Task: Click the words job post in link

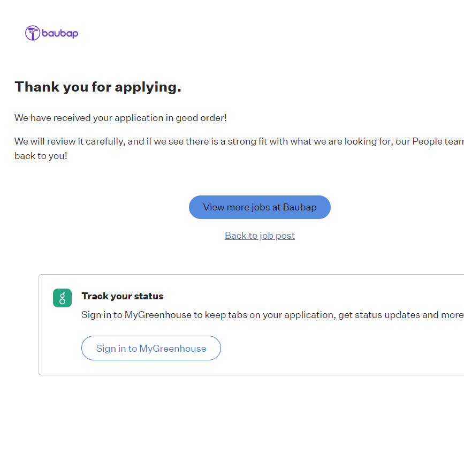Action: (277, 236)
